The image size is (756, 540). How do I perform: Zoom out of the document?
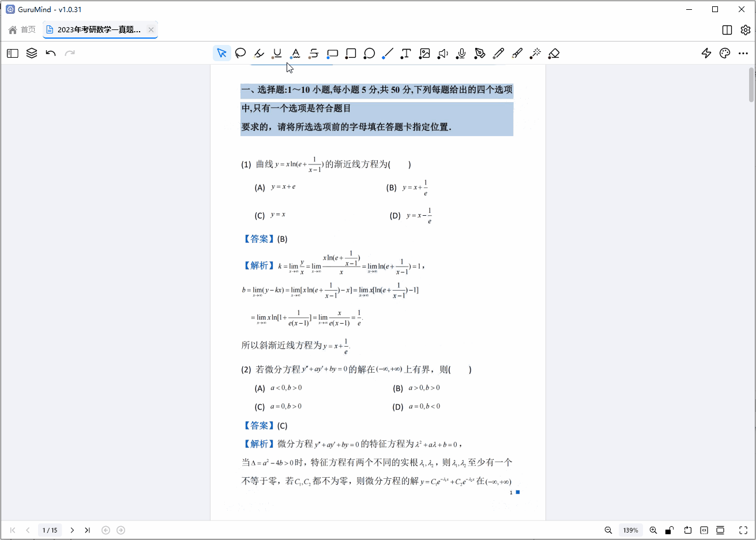tap(608, 530)
